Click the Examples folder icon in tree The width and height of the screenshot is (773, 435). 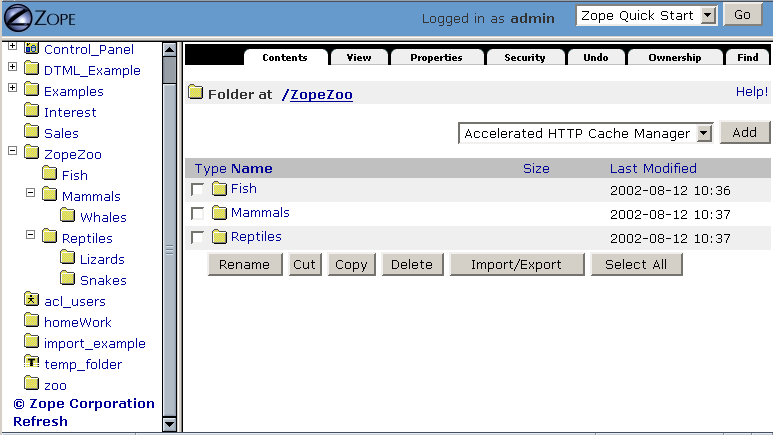coord(32,90)
